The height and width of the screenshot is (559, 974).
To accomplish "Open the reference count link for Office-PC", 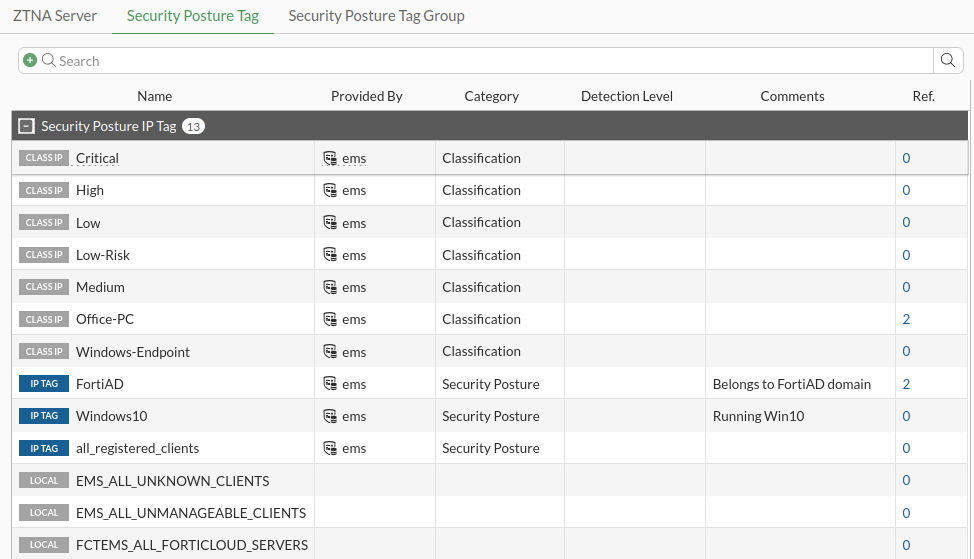I will point(906,320).
